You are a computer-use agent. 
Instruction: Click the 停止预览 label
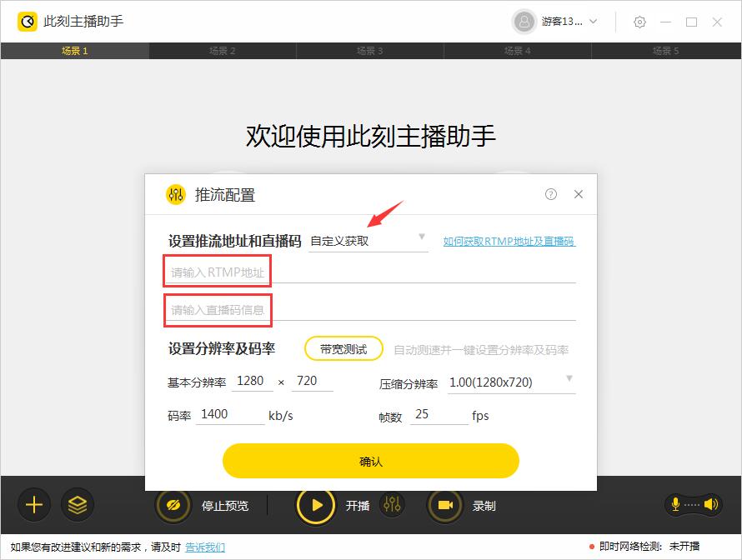[x=225, y=506]
